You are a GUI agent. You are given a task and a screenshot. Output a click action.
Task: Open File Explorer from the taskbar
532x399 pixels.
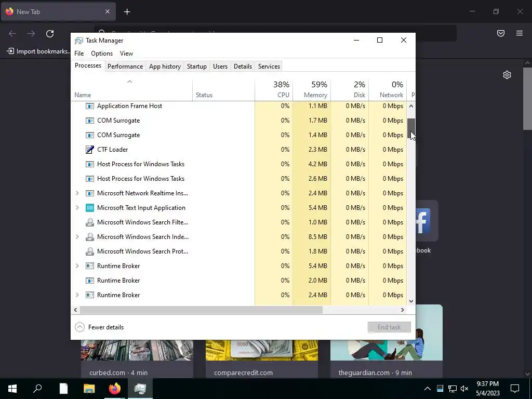point(89,389)
